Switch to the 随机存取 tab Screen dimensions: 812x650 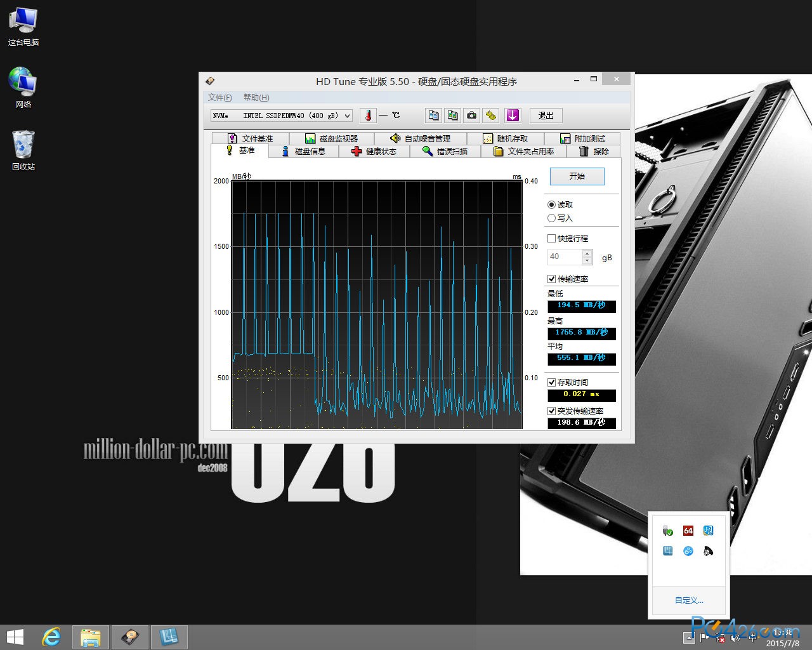(506, 138)
